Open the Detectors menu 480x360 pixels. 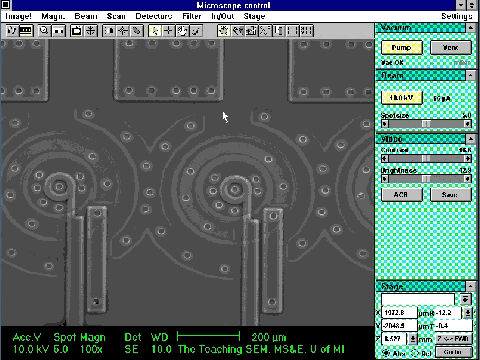154,16
